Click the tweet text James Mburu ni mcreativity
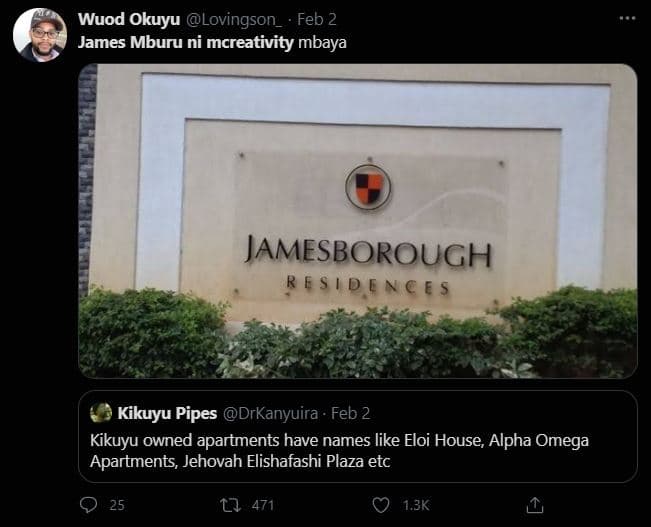Screen dimensions: 651x527 [x=186, y=42]
